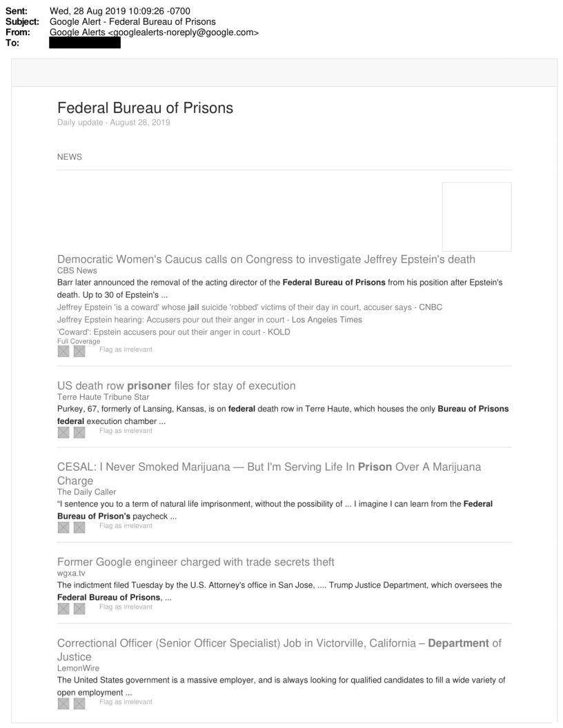Click the first share icon under the Terre Haute story
This screenshot has height=728, width=563.
pyautogui.click(x=63, y=432)
